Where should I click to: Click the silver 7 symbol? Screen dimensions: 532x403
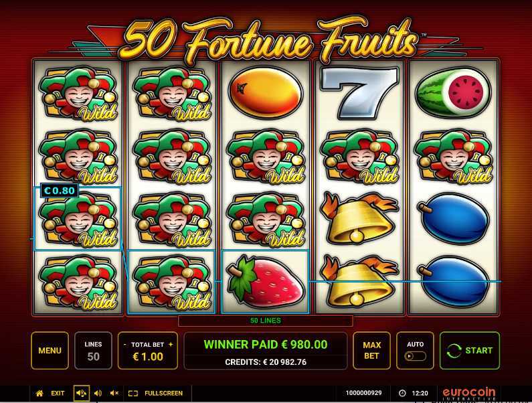point(359,92)
